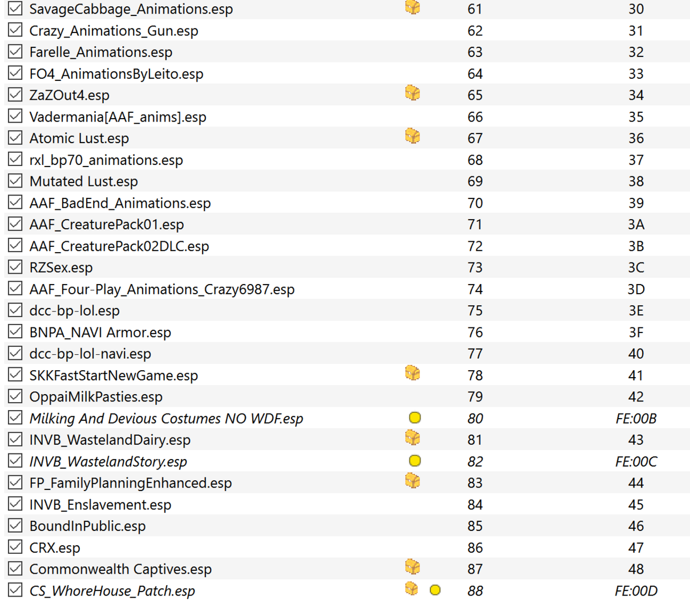Viewport: 690px width, 616px height.
Task: Disable SKKFastStartNewGame.esp checkbox
Action: point(15,375)
